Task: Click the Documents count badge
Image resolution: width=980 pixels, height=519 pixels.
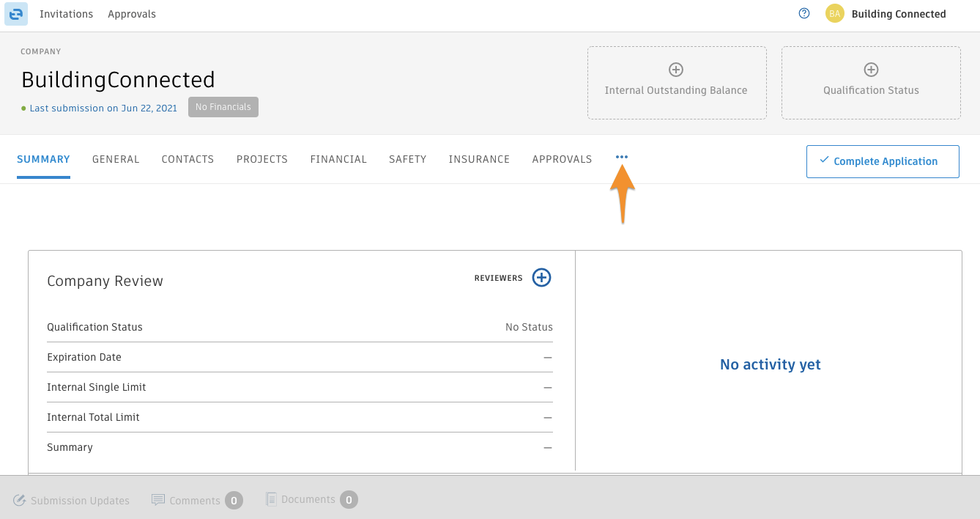Action: [349, 500]
